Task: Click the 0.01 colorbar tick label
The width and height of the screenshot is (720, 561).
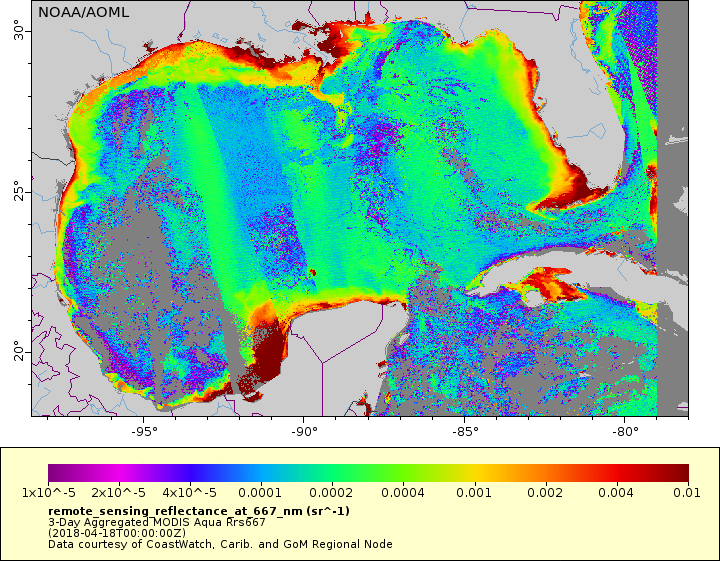Action: click(687, 493)
